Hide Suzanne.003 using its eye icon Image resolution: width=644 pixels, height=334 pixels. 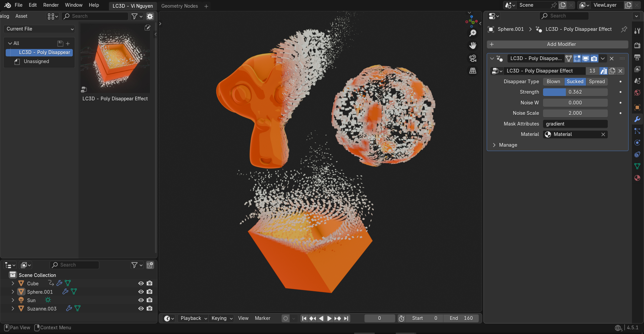pyautogui.click(x=141, y=308)
